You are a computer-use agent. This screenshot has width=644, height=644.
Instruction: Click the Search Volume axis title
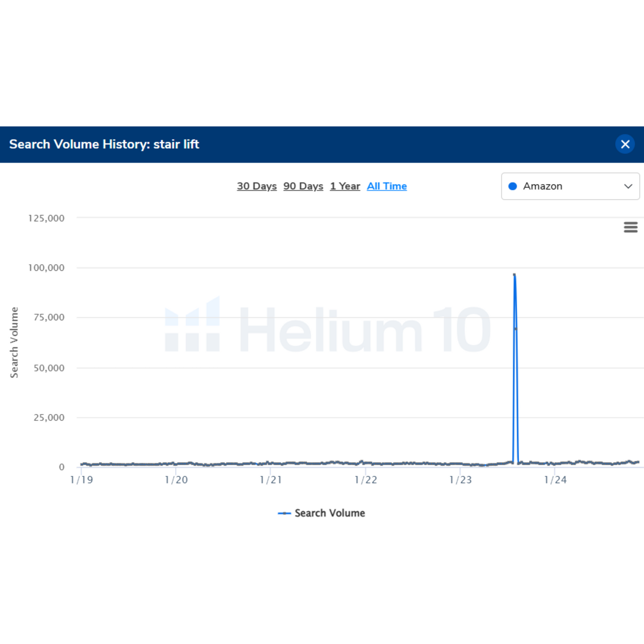[x=14, y=343]
